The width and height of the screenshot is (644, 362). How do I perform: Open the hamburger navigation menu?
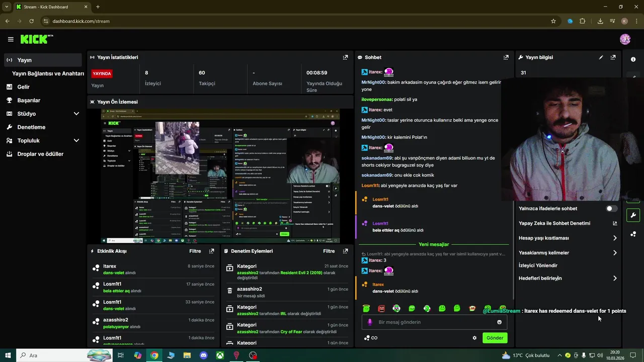(x=11, y=39)
